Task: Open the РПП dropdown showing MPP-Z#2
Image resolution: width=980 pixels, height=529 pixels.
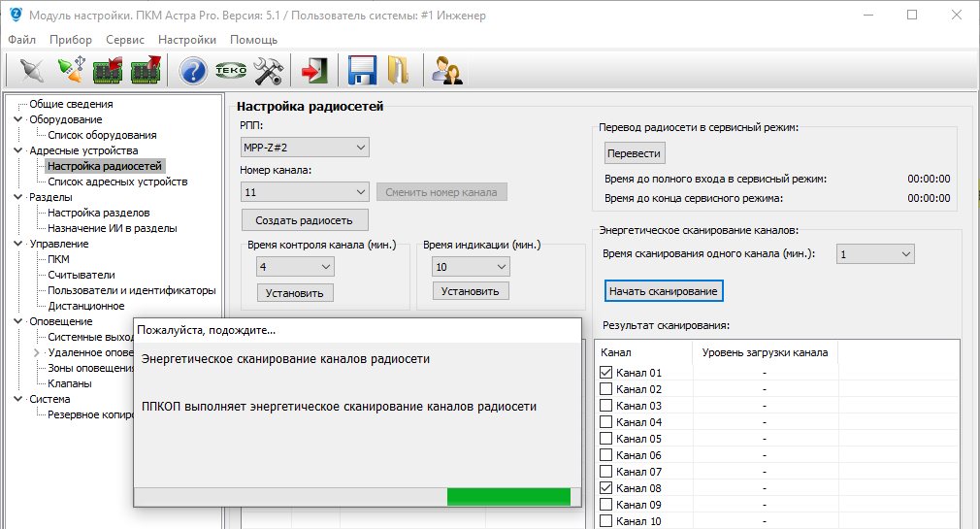Action: coord(305,148)
